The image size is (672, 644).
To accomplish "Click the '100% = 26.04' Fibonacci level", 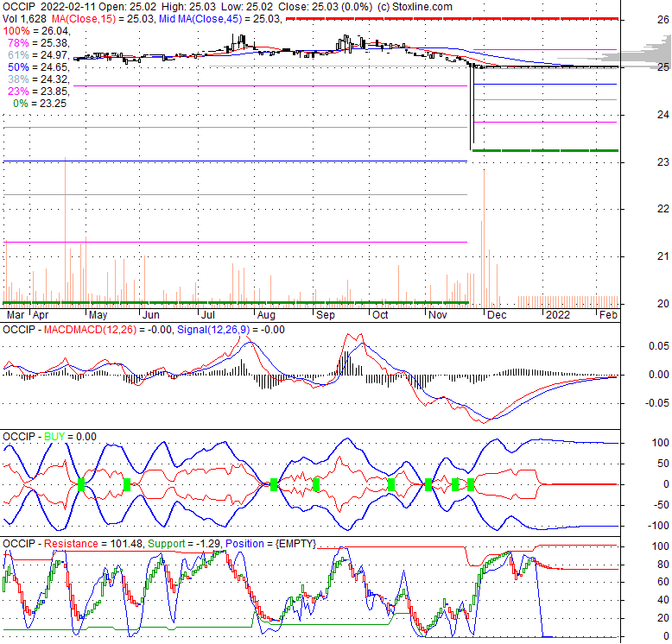I will tap(36, 31).
